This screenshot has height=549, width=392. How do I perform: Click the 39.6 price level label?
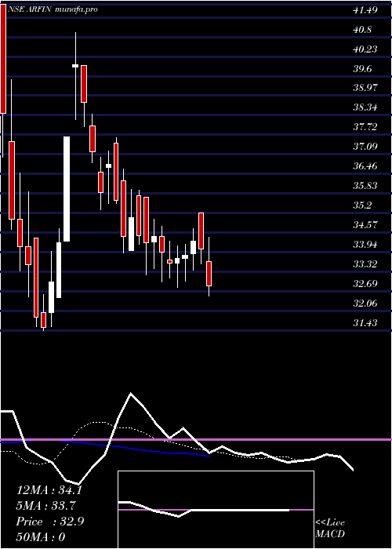(362, 69)
